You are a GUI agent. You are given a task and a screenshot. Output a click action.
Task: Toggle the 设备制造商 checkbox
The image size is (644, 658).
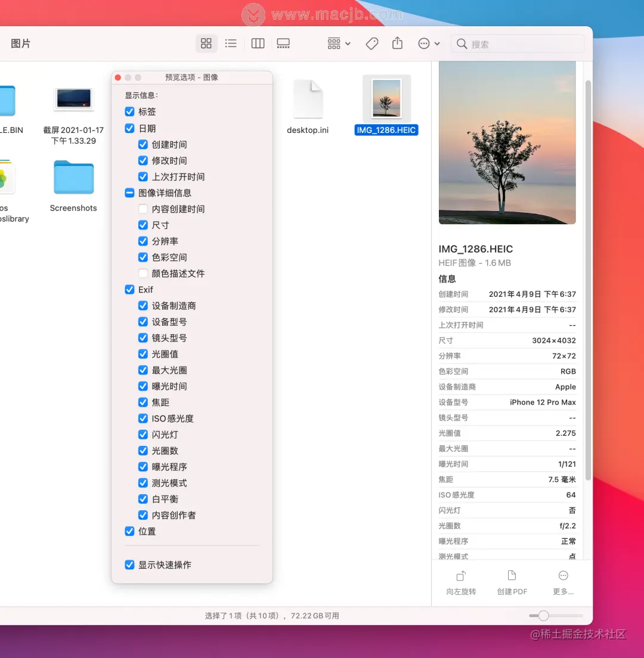tap(143, 306)
